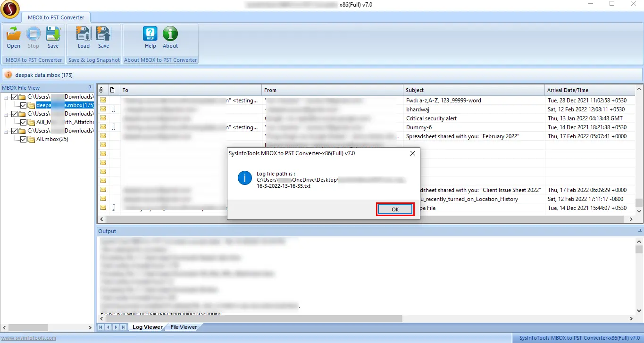
Task: Sort the email list by the Subject column
Action: 474,90
